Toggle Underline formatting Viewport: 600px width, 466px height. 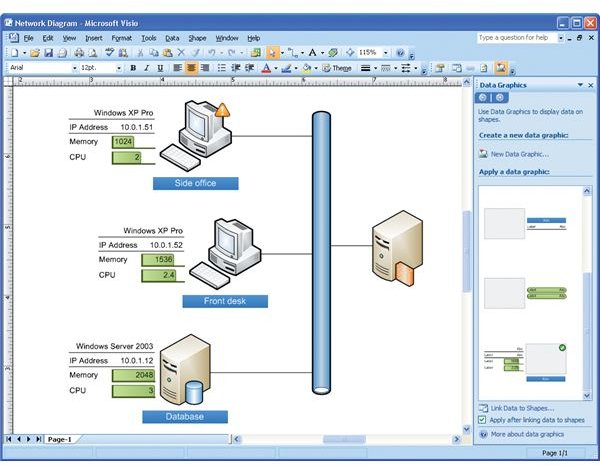click(x=160, y=68)
